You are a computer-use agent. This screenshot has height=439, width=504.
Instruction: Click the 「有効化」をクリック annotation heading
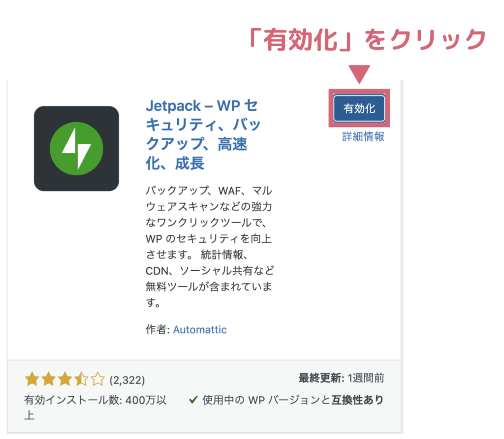[367, 39]
